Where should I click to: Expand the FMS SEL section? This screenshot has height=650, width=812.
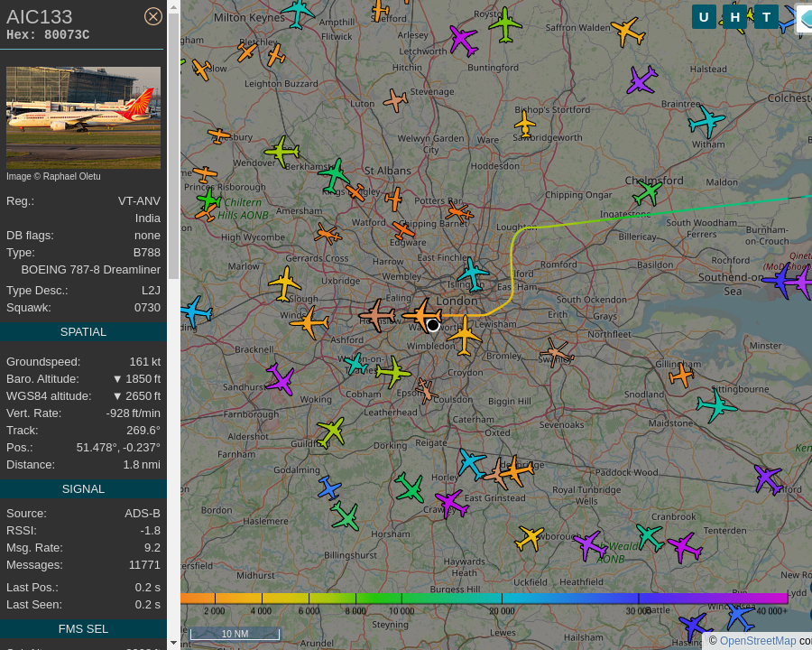pos(83,628)
